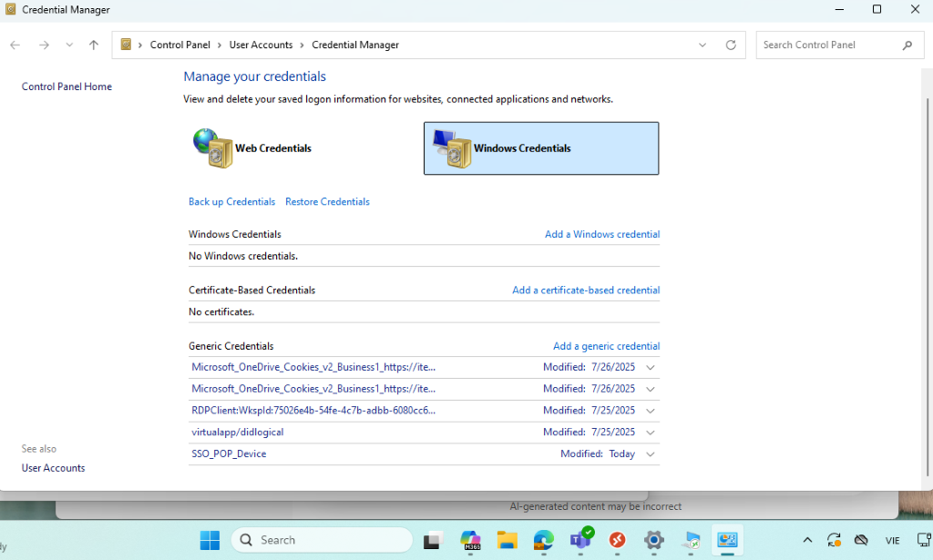Click the OneDrive cloud tray icon
Screen dimensions: 933x560
(x=861, y=540)
